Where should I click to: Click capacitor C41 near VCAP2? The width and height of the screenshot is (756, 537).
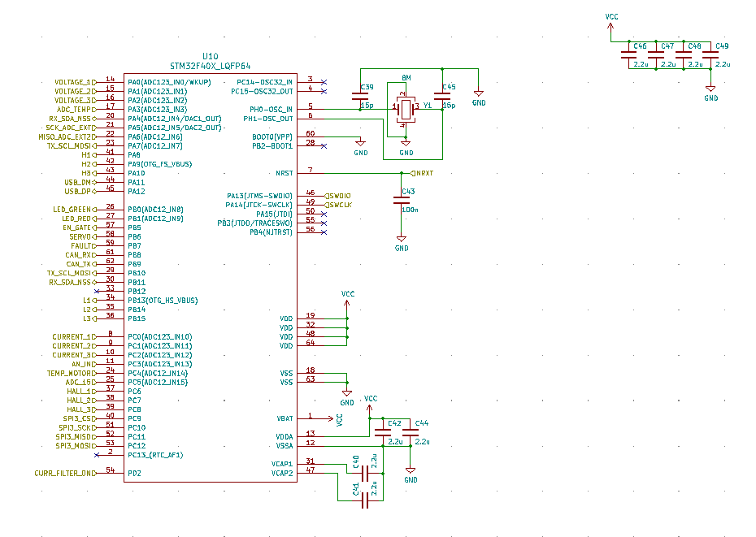pos(365,500)
